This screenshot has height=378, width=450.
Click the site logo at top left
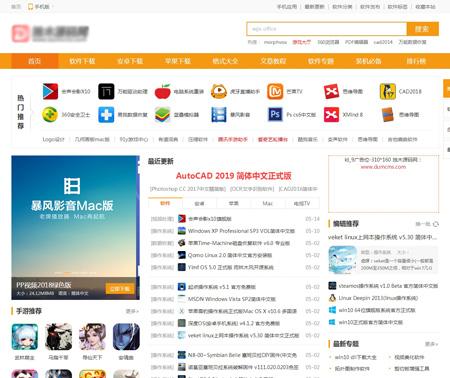[x=50, y=33]
